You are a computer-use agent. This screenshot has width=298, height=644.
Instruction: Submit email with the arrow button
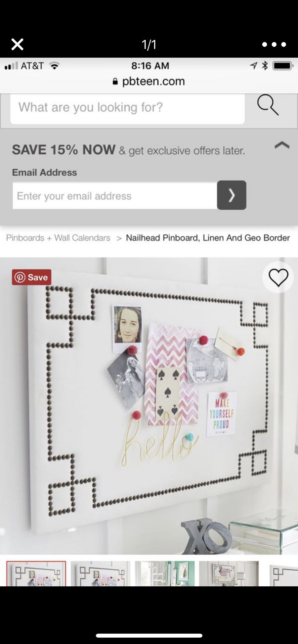231,195
